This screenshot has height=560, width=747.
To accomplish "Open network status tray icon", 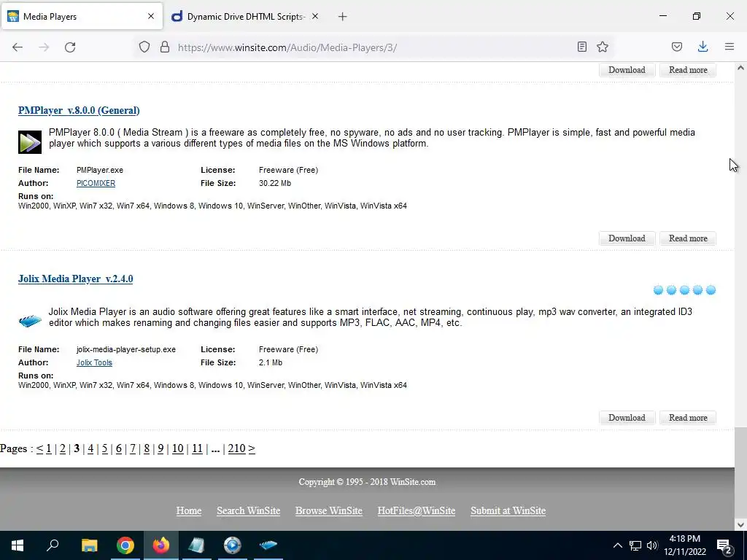I will pyautogui.click(x=635, y=545).
